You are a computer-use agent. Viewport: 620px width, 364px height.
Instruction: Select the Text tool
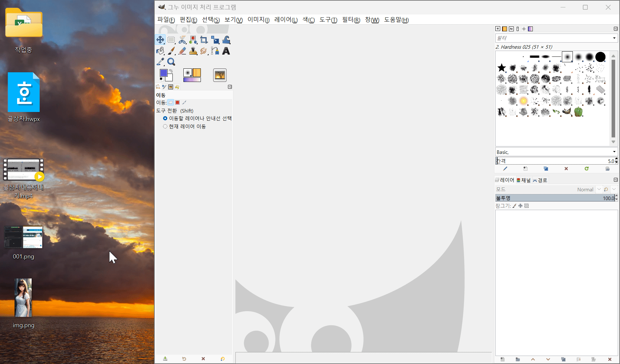(226, 51)
